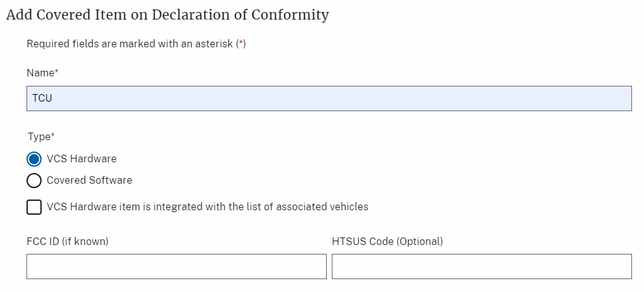The width and height of the screenshot is (644, 293).
Task: Click the "Name" field label
Action: [x=40, y=73]
